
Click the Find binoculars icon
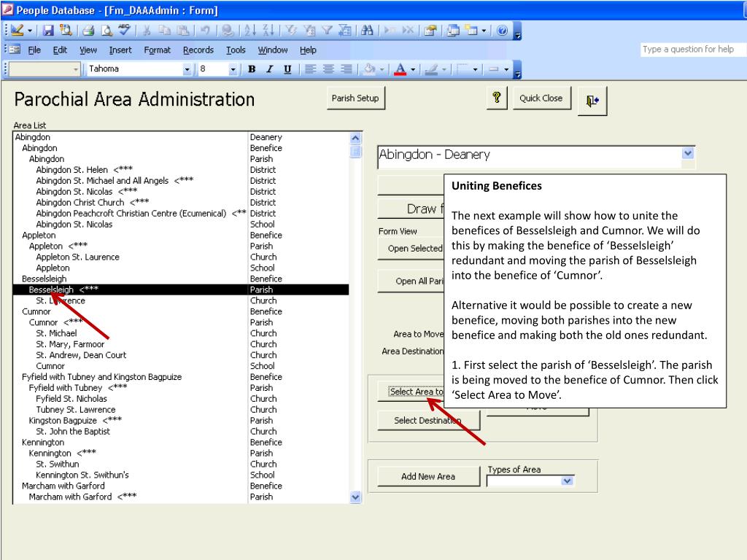tap(367, 31)
